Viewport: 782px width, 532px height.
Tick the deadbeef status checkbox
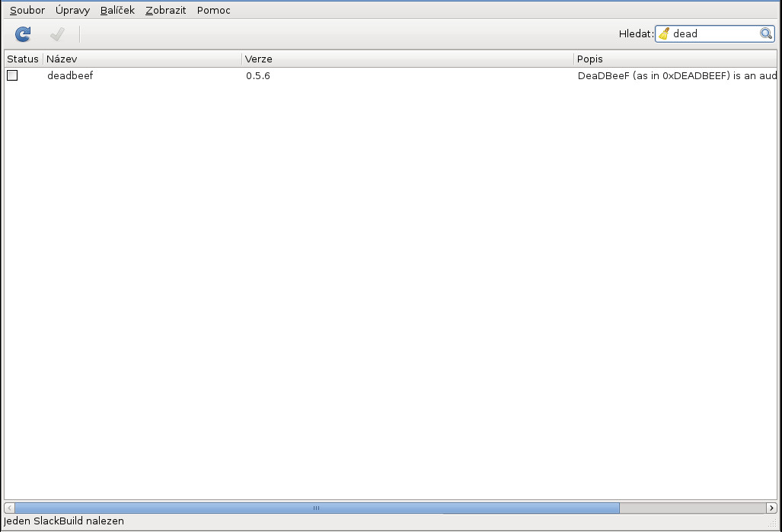click(12, 75)
